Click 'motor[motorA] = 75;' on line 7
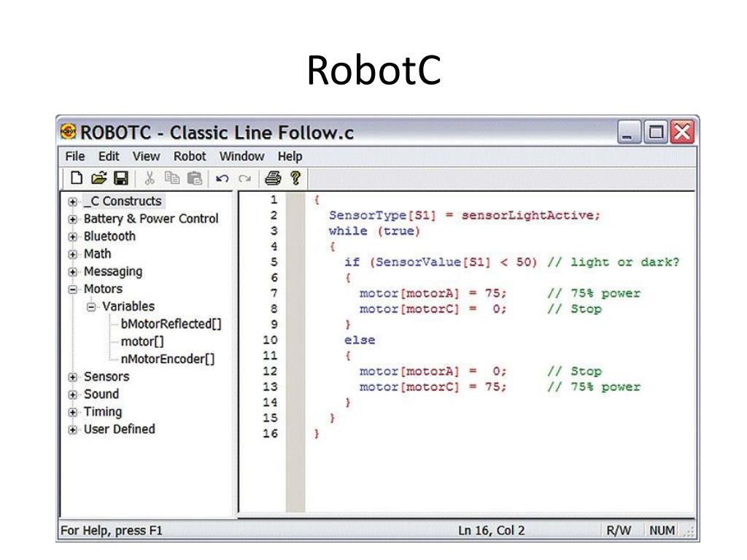747x560 pixels. [433, 293]
